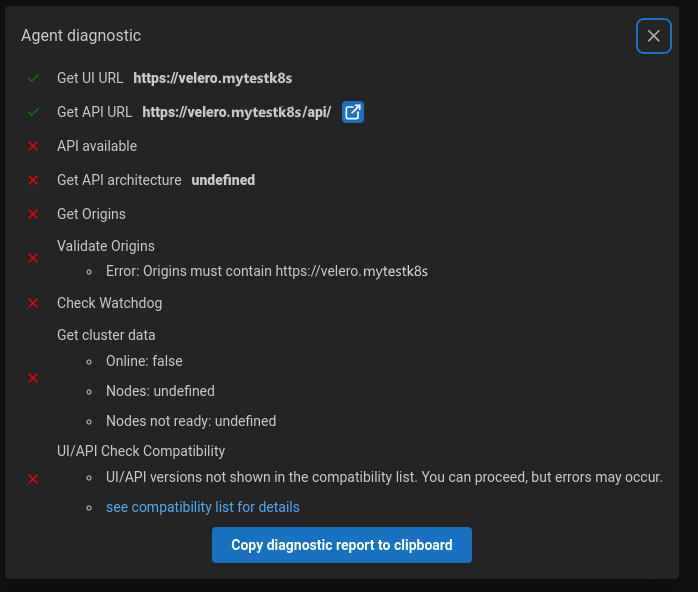Click the Nodes: undefined entry
The width and height of the screenshot is (698, 592).
point(160,391)
